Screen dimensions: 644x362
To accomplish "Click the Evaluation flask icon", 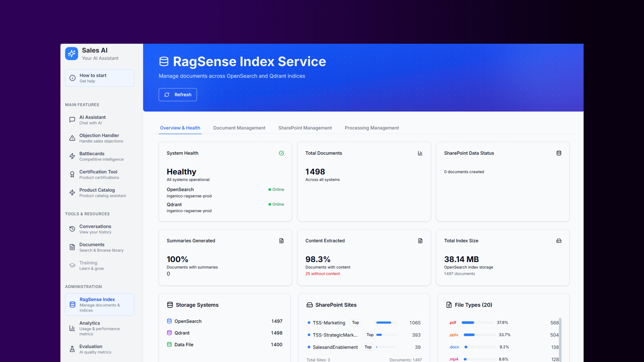I will coord(72,349).
